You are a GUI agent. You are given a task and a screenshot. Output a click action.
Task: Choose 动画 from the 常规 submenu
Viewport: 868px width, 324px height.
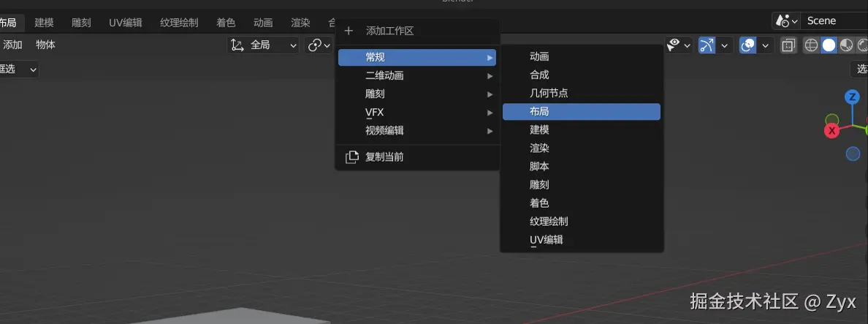coord(582,56)
